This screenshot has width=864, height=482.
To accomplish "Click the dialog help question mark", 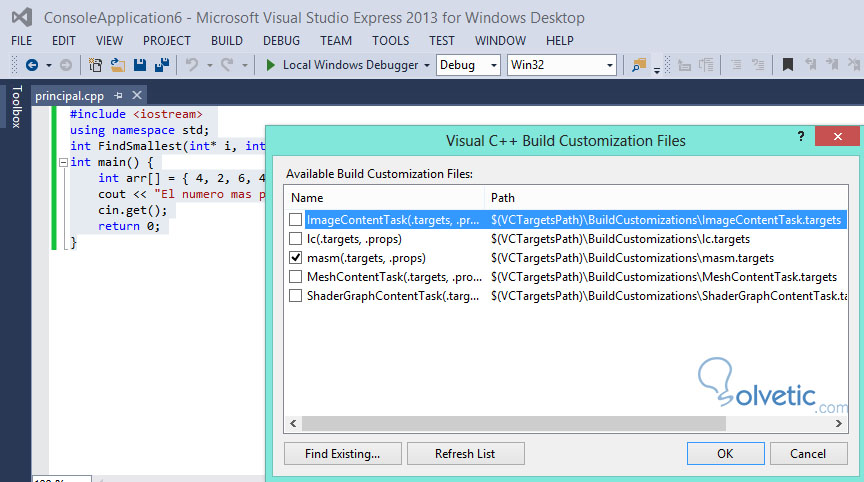I will (801, 136).
